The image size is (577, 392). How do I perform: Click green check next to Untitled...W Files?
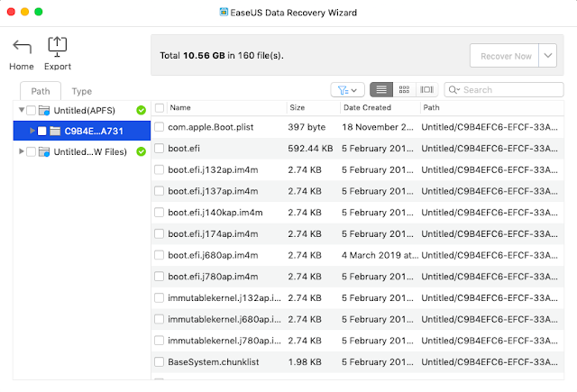(x=141, y=151)
